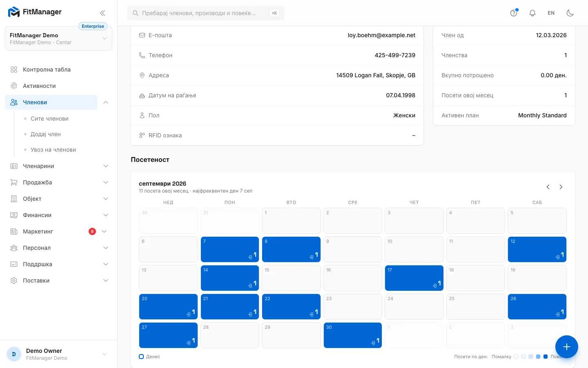This screenshot has height=368, width=588.
Task: Expand the Членарини section
Action: 58,166
